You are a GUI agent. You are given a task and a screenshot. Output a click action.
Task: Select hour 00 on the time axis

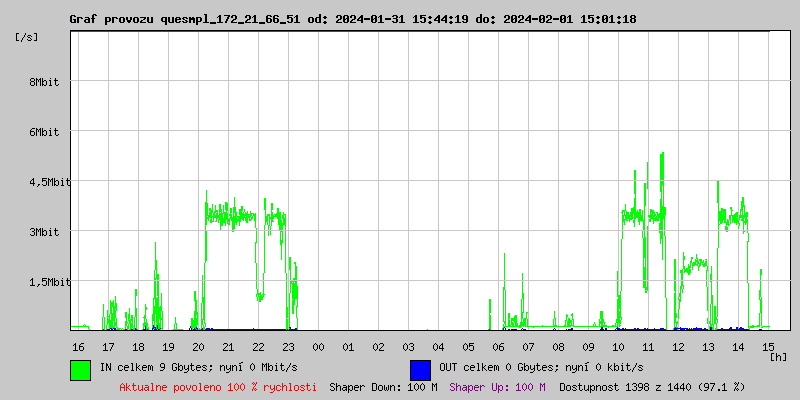click(319, 346)
